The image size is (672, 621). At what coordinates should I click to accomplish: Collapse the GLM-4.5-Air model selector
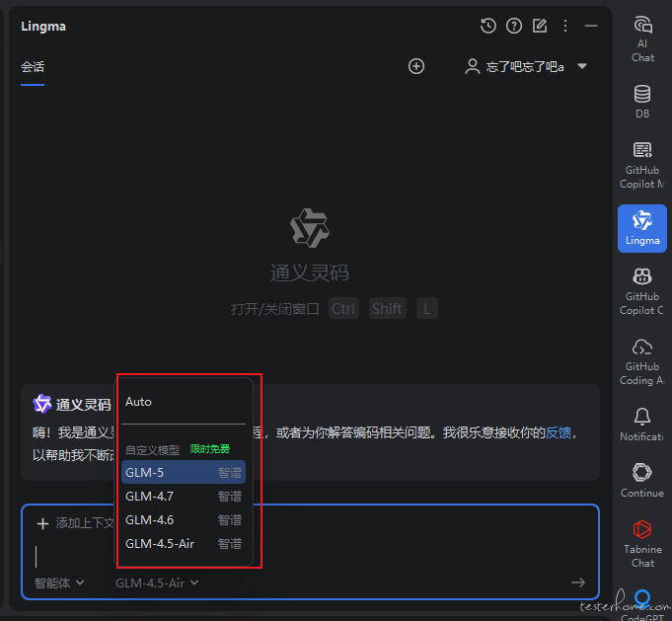(x=157, y=582)
